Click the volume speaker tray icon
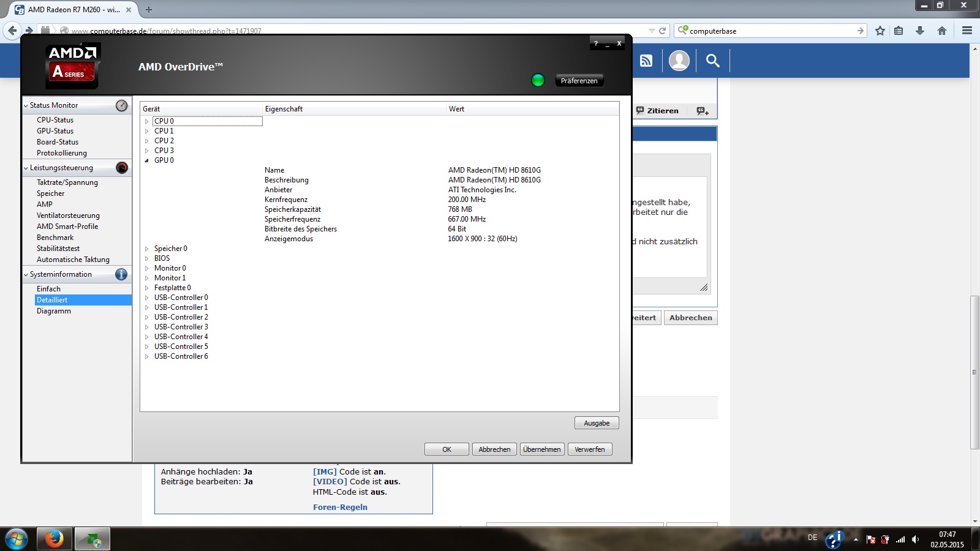 coord(915,539)
